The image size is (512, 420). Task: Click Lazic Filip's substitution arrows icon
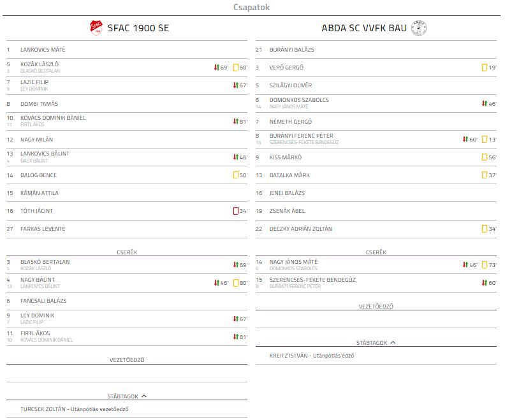(235, 85)
